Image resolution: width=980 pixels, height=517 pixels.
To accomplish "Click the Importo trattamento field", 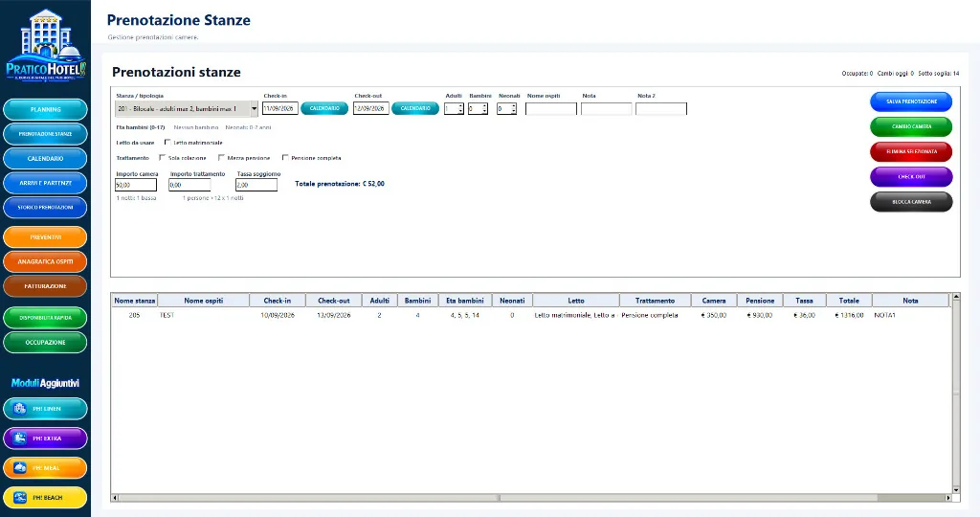I will pyautogui.click(x=189, y=185).
